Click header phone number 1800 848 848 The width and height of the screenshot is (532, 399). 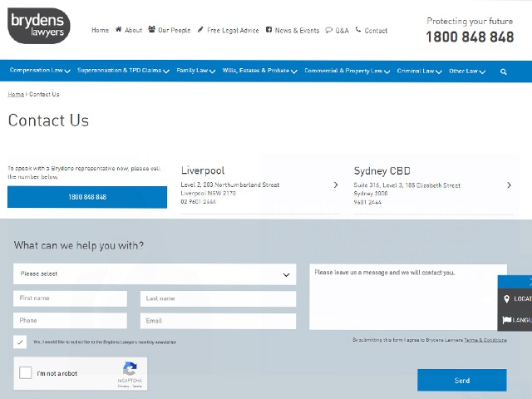470,37
